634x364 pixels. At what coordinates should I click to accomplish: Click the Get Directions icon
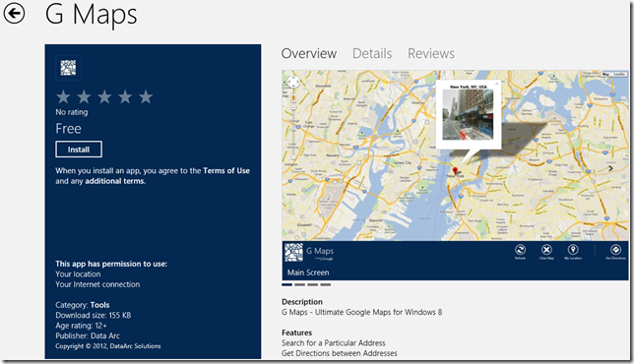(616, 250)
